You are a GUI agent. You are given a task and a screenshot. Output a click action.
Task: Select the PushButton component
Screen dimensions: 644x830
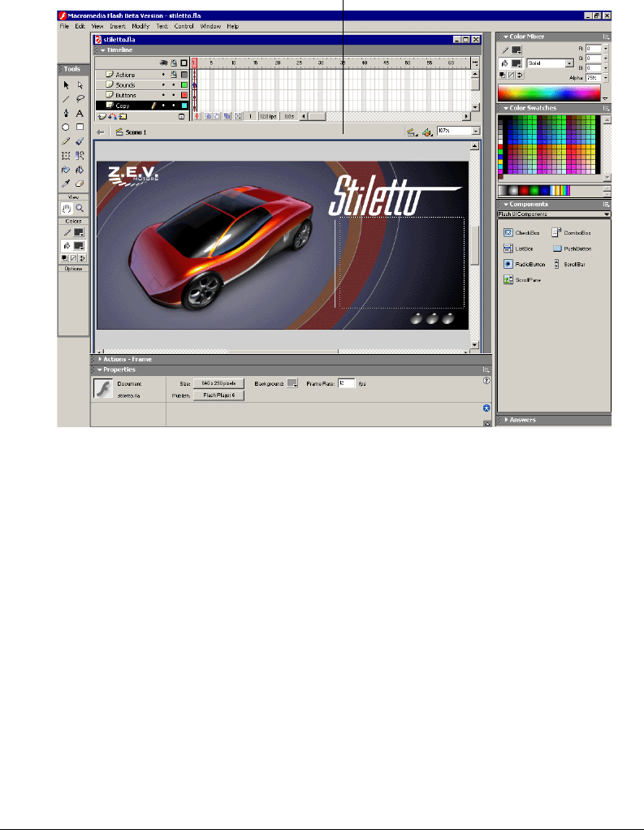click(572, 249)
